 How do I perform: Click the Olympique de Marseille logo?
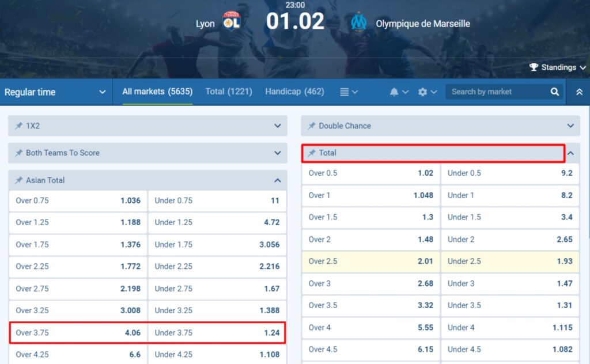[x=359, y=22]
